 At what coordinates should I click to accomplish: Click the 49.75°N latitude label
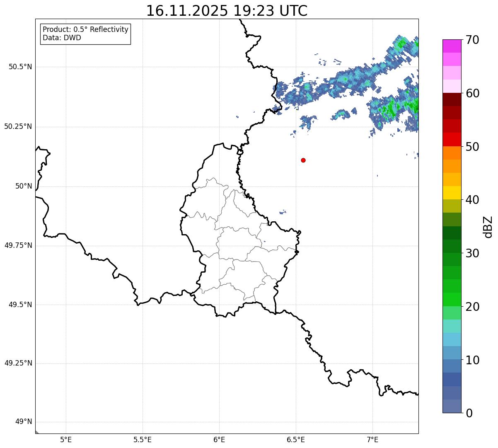pyautogui.click(x=18, y=246)
